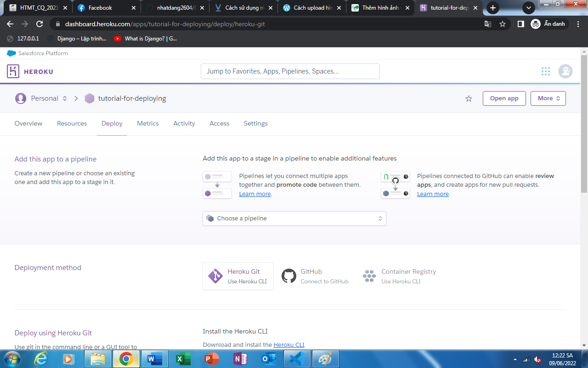Image resolution: width=588 pixels, height=368 pixels.
Task: Select the Heroku Git deployment method
Action: pyautogui.click(x=238, y=276)
